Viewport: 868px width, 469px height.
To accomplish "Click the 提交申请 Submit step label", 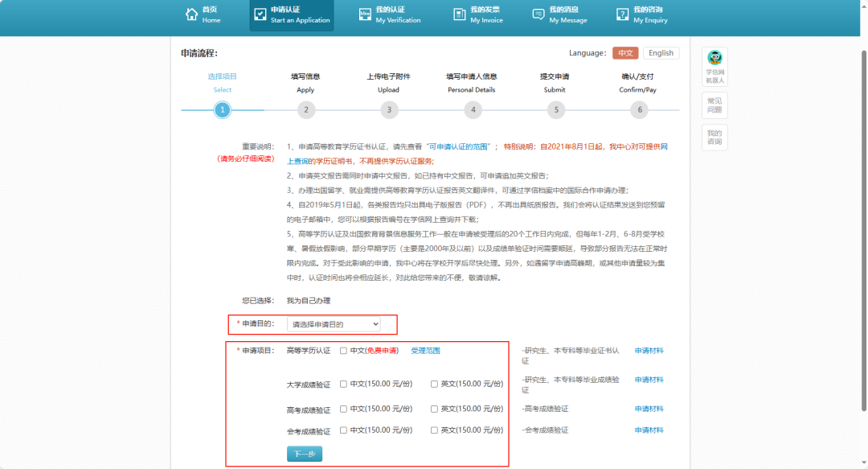I will 555,83.
